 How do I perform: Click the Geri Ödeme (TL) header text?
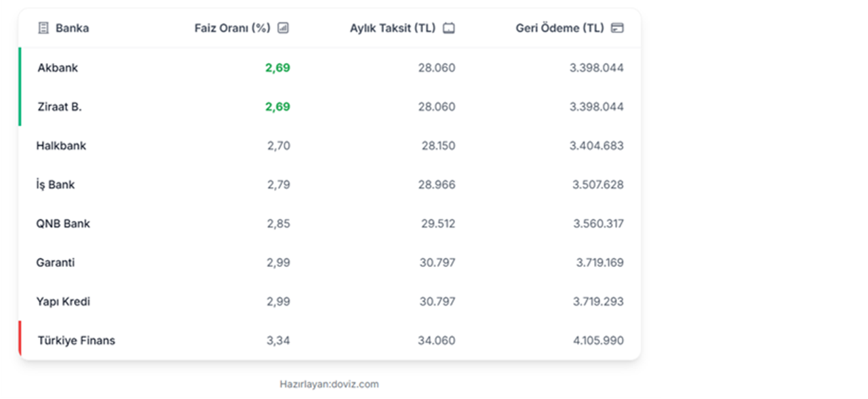[x=559, y=28]
